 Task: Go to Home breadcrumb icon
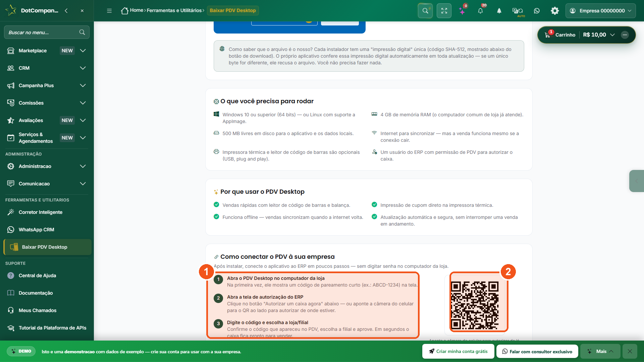tap(124, 11)
